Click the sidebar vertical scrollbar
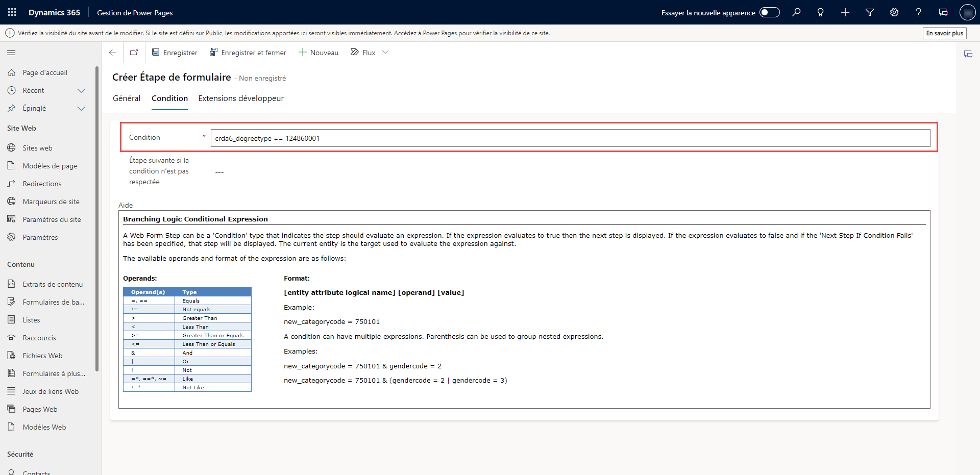980x475 pixels. pos(97,219)
